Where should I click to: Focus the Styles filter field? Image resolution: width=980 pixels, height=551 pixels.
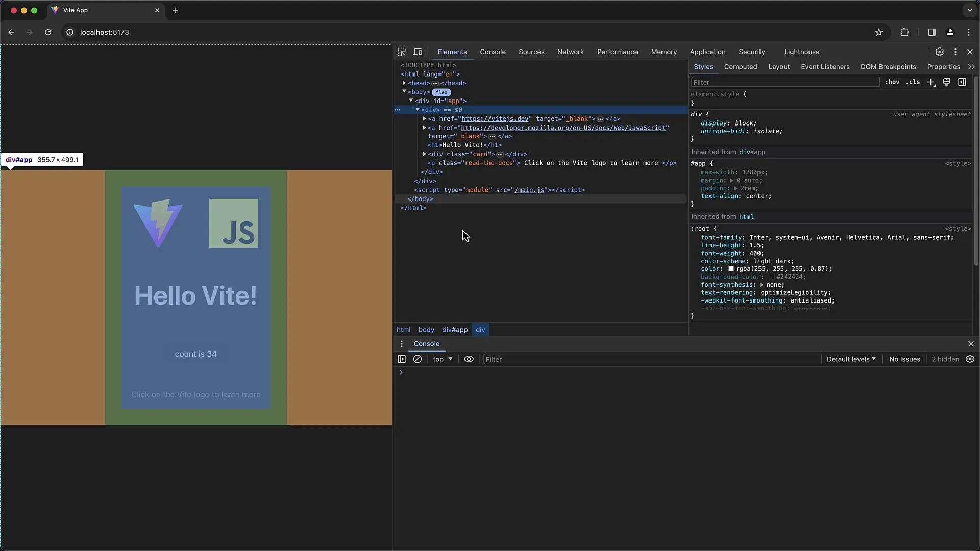pos(785,82)
